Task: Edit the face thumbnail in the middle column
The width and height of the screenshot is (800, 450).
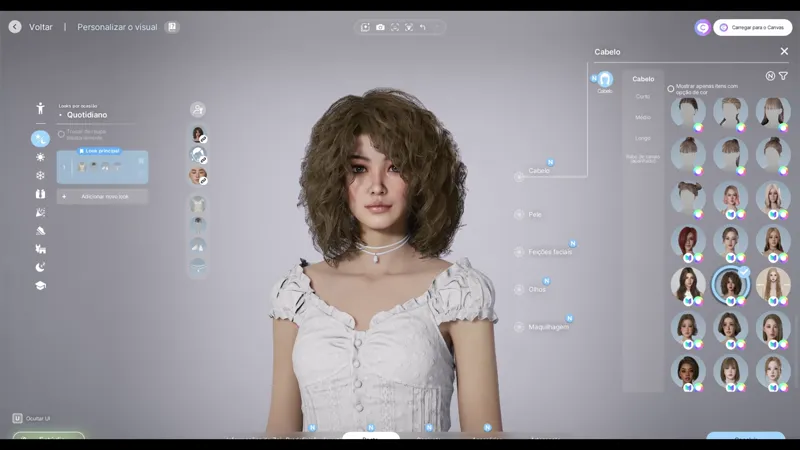Action: pyautogui.click(x=198, y=176)
